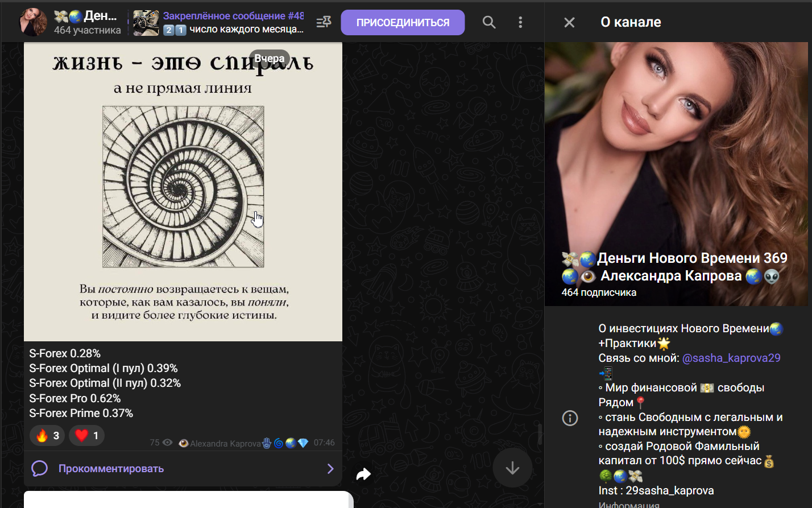812x508 pixels.
Task: Open comments via Прокомментировать
Action: pyautogui.click(x=111, y=469)
